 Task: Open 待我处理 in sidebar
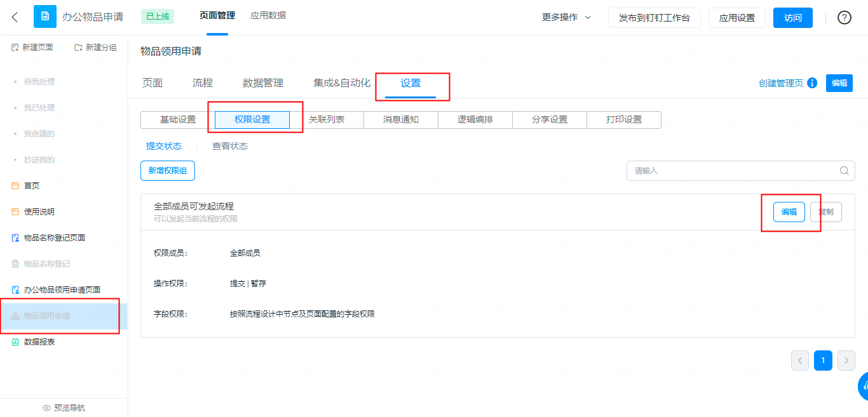(39, 82)
